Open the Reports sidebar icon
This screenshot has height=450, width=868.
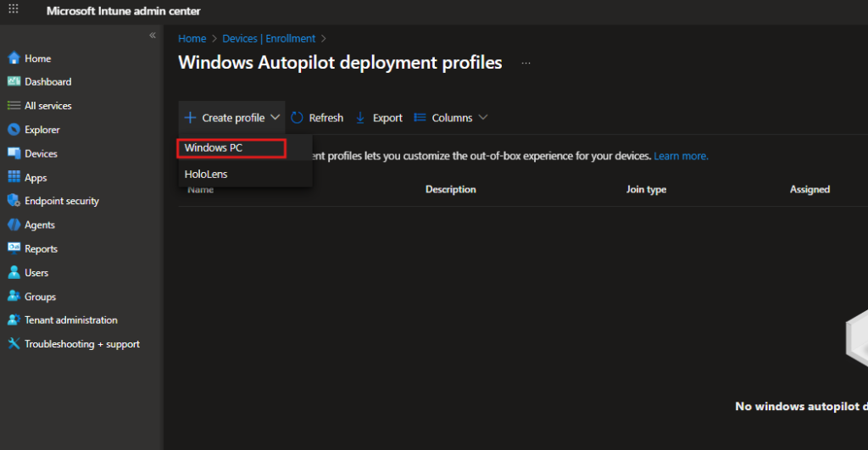(14, 248)
